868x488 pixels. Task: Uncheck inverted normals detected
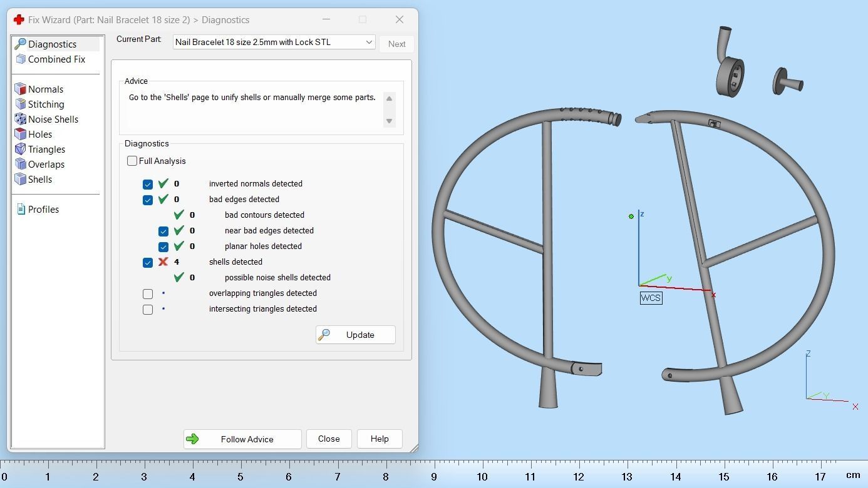(148, 184)
